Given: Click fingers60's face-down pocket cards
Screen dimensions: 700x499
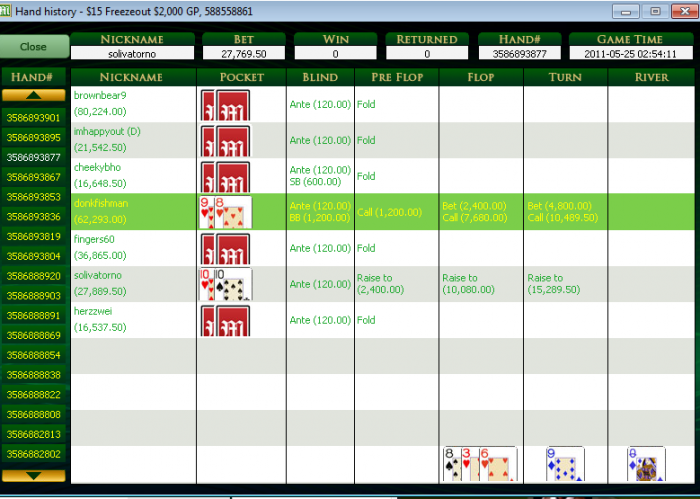Looking at the screenshot, I should [x=225, y=249].
